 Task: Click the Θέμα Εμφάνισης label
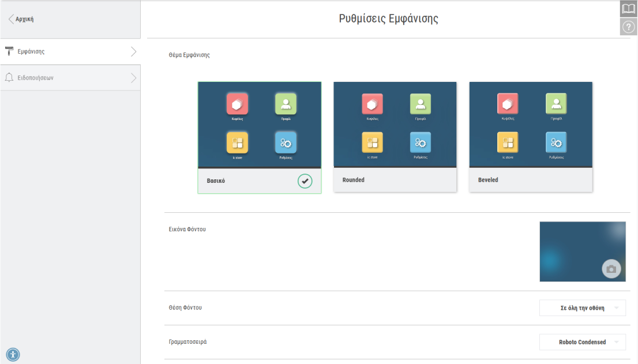click(189, 55)
